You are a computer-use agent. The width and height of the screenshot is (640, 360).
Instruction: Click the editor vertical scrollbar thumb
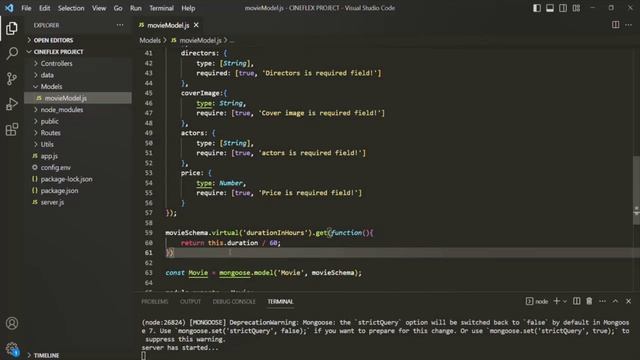click(636, 190)
